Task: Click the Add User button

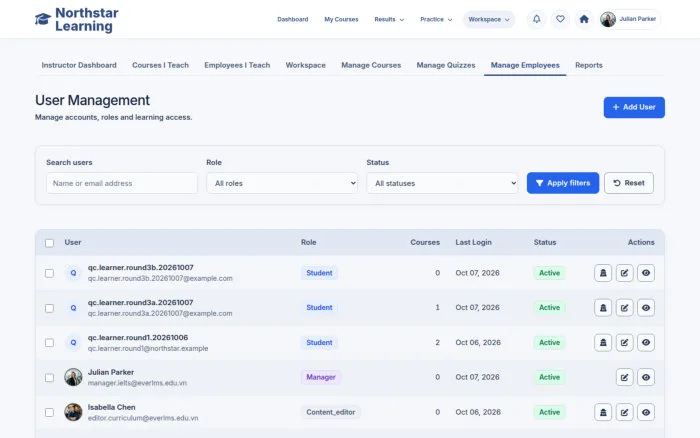Action: (x=634, y=107)
